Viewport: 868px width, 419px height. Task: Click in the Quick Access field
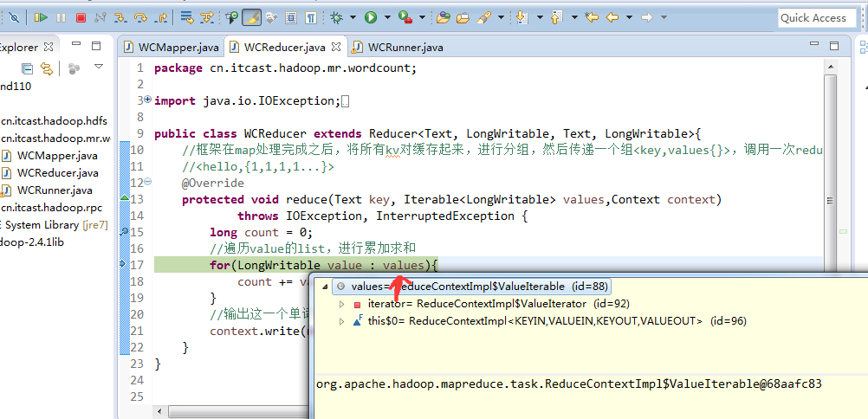point(816,18)
